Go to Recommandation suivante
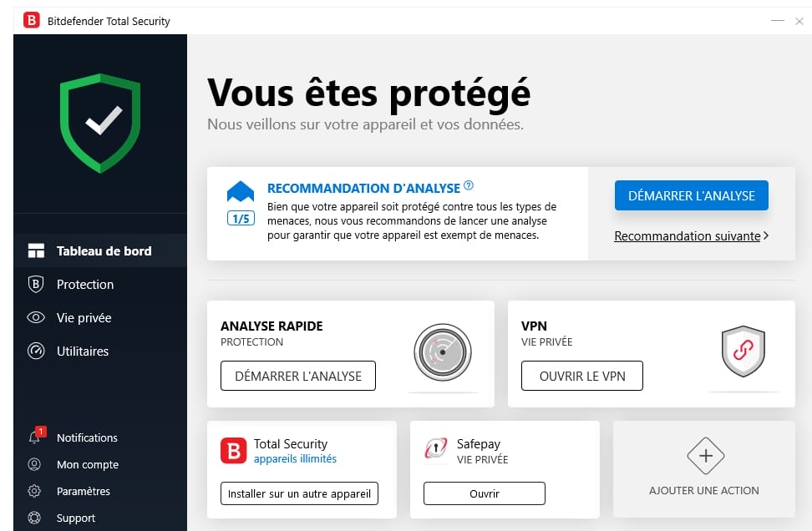The height and width of the screenshot is (531, 812). click(x=688, y=236)
